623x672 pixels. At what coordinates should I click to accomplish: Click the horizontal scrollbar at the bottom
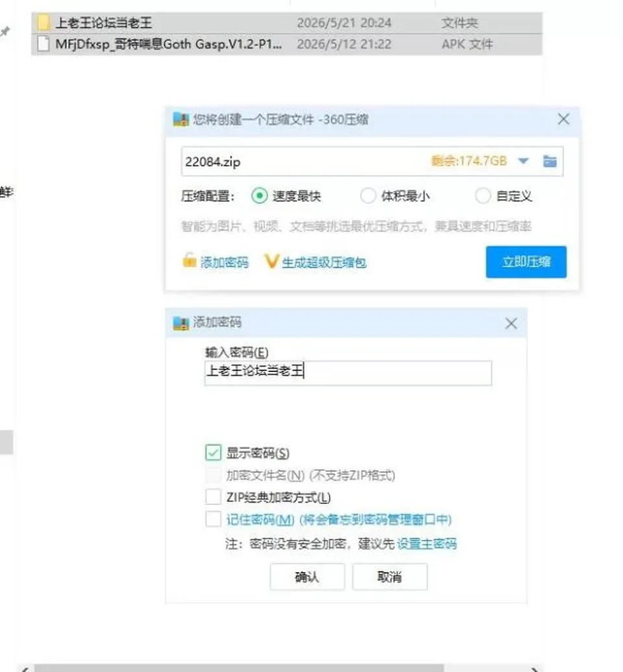coord(239,668)
